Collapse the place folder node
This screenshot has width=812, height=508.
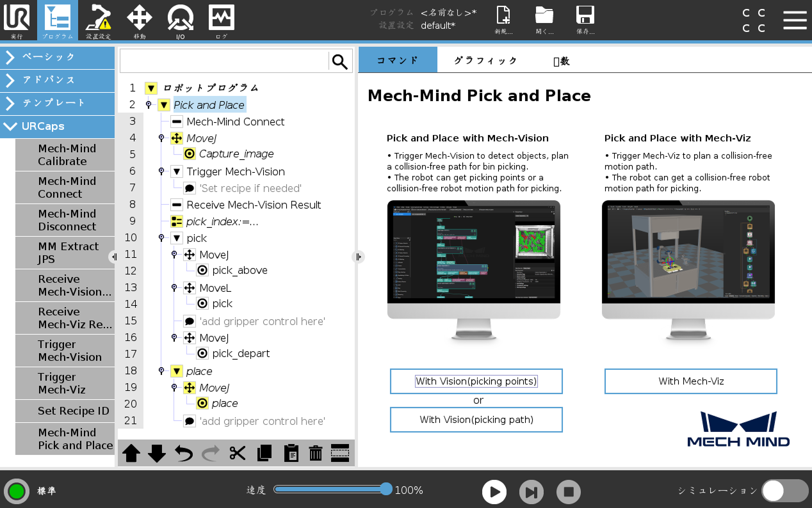click(177, 371)
